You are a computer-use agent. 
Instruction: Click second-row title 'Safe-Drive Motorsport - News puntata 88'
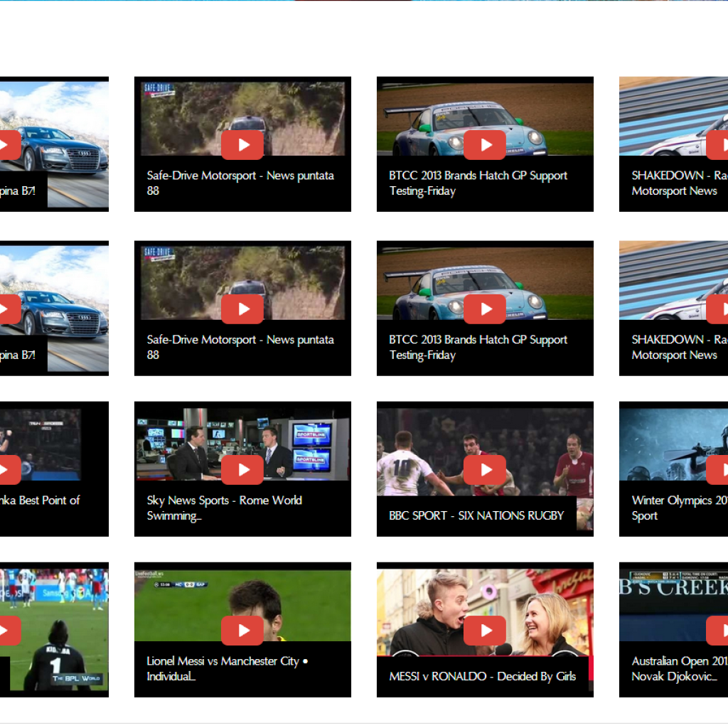pos(240,347)
